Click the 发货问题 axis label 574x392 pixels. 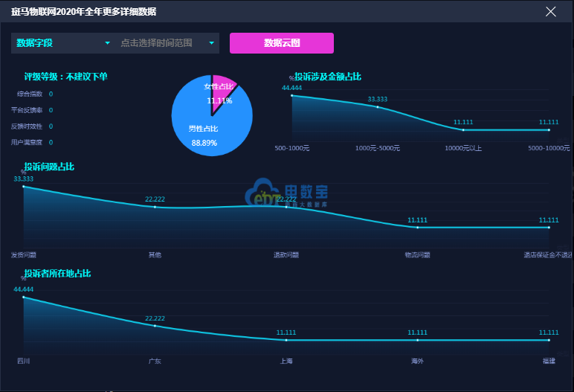(x=24, y=255)
